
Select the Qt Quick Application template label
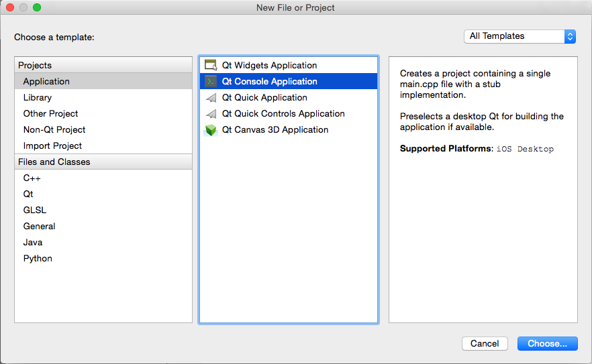pos(264,98)
